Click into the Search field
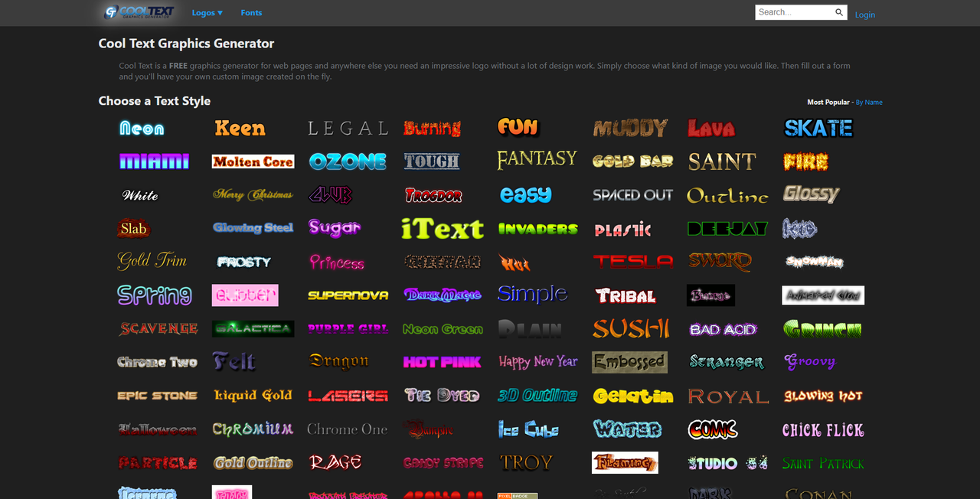This screenshot has height=499, width=980. click(794, 12)
